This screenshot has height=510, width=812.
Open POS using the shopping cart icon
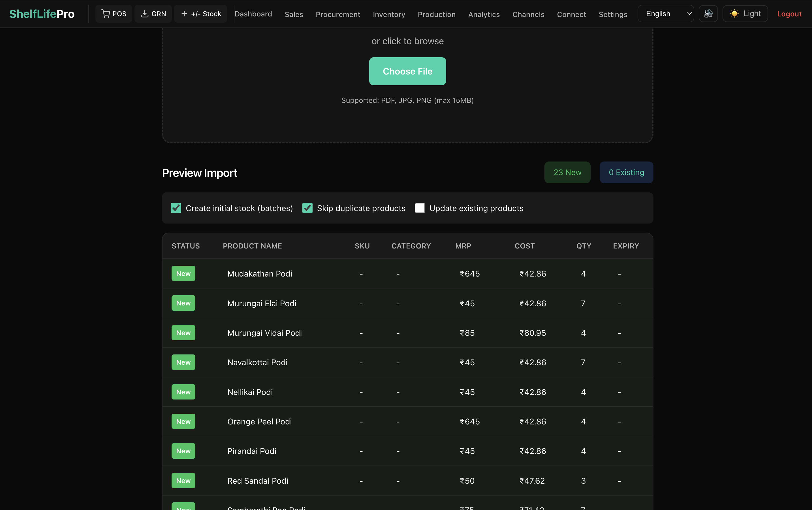coord(106,14)
